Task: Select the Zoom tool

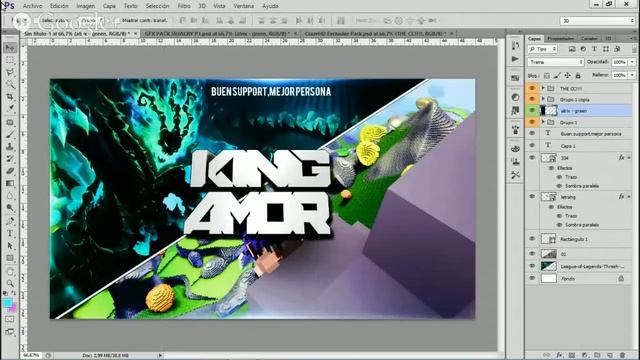Action: click(10, 283)
